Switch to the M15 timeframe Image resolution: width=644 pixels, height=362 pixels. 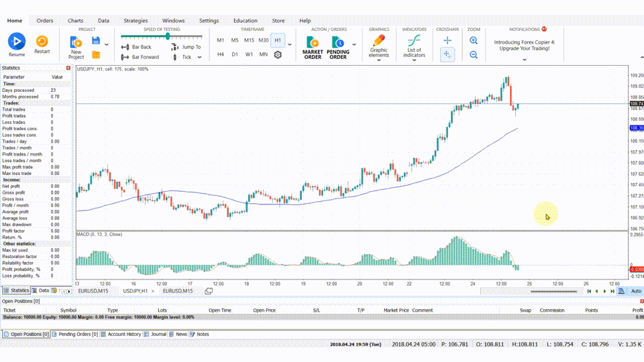[x=249, y=40]
